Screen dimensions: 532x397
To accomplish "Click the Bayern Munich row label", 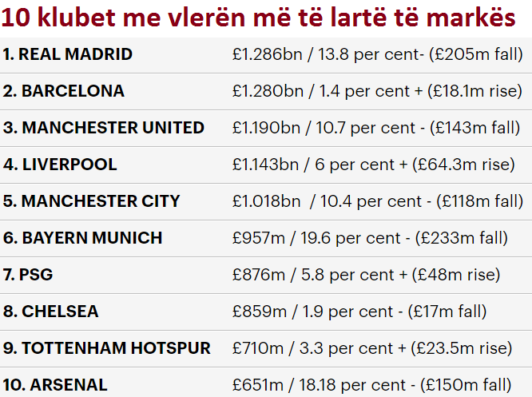I will coord(82,238).
